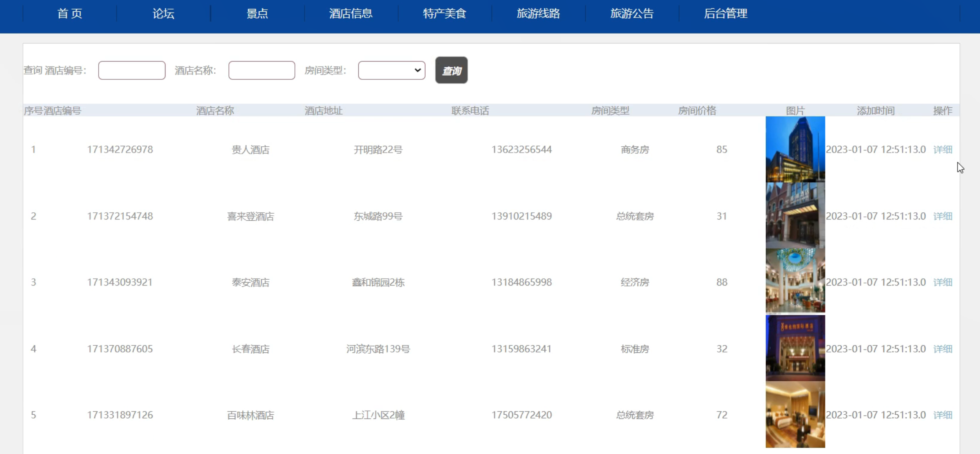Click the 贵人酒店 skyscraper thumbnail image

coord(795,149)
